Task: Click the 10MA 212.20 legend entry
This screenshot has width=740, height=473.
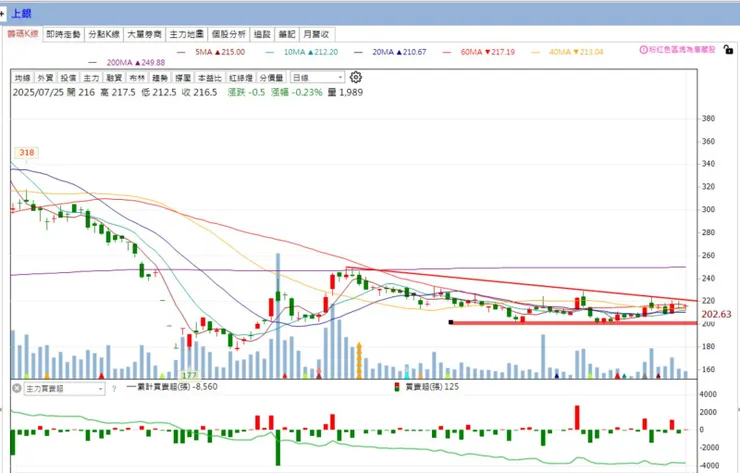Action: 302,52
